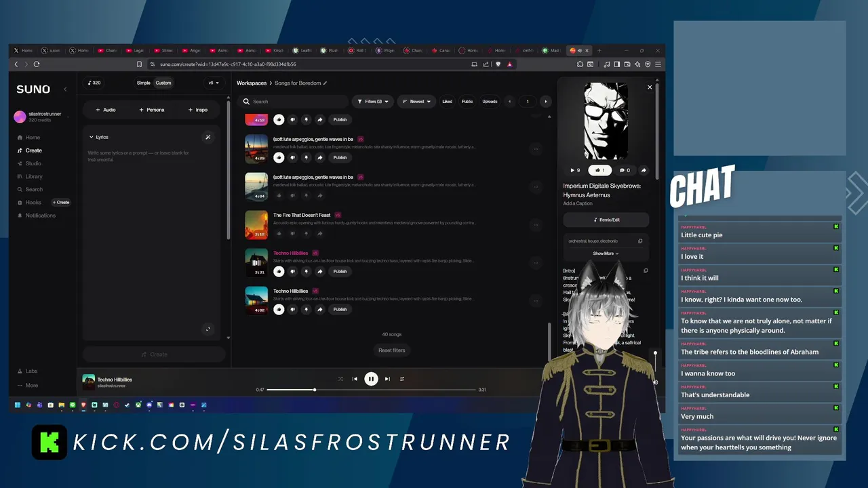The height and width of the screenshot is (488, 868).
Task: Like the lute arpeggios 4:29 track
Action: coord(279,157)
